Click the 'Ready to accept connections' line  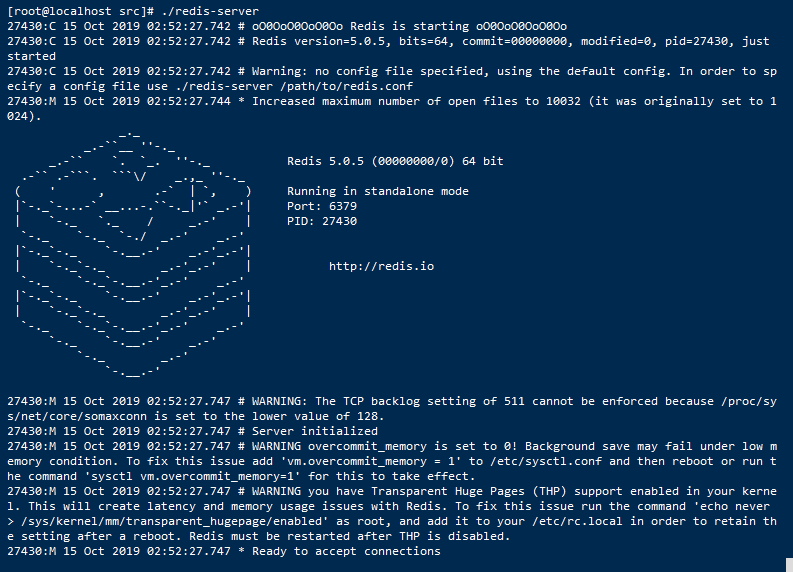pos(346,551)
